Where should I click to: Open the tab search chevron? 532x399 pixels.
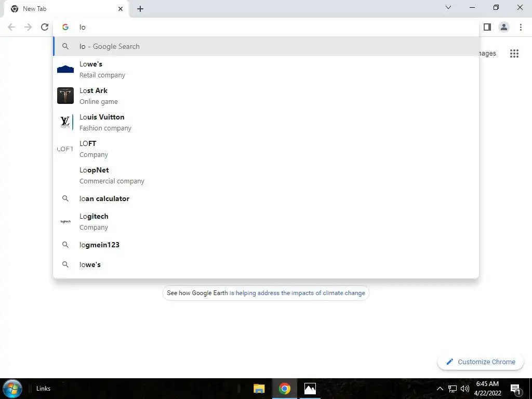pyautogui.click(x=448, y=7)
